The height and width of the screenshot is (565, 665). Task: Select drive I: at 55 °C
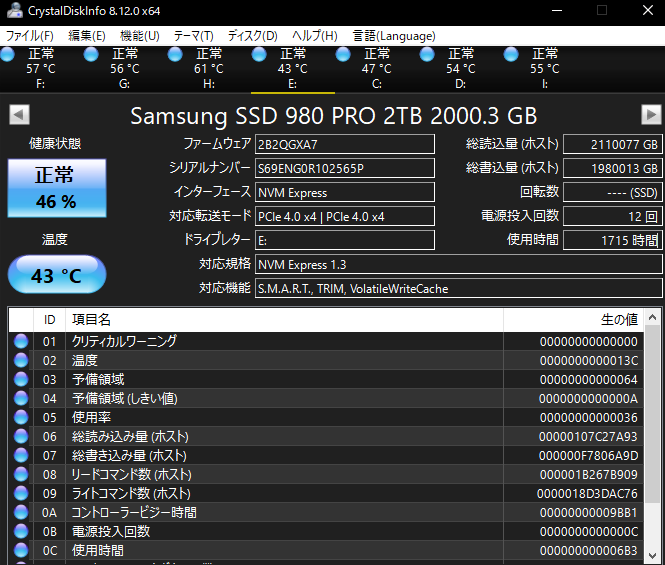(x=545, y=69)
